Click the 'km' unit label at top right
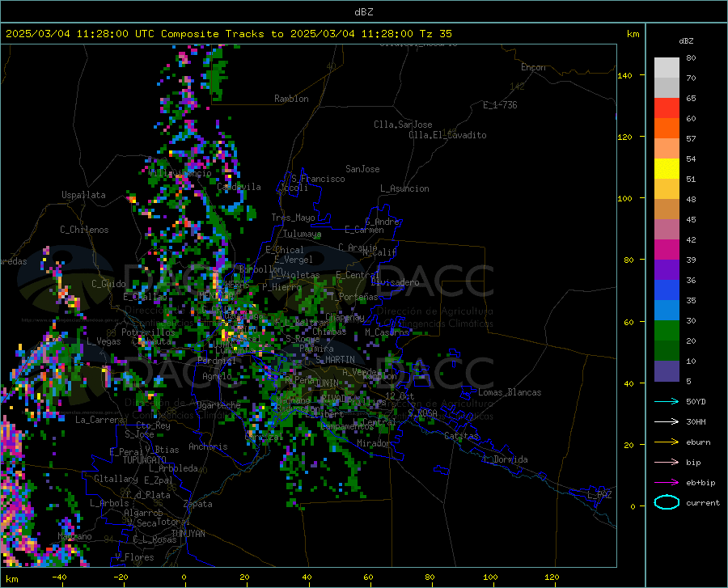The image size is (728, 588). tap(633, 34)
